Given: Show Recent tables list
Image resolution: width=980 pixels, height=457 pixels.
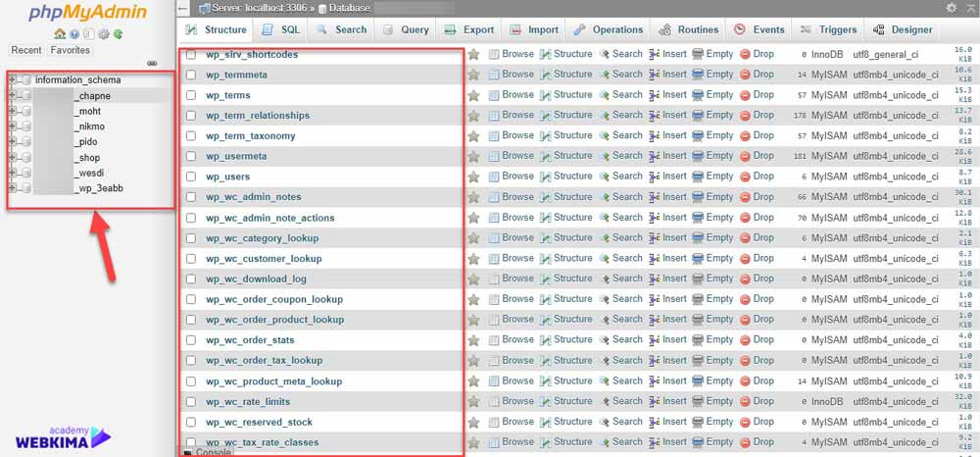Looking at the screenshot, I should point(26,50).
